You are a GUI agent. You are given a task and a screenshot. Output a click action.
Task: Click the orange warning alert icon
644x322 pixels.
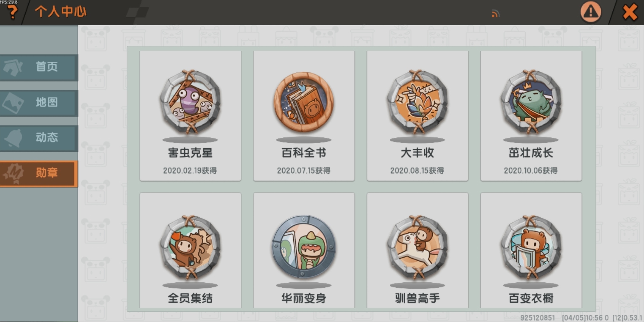tap(591, 12)
